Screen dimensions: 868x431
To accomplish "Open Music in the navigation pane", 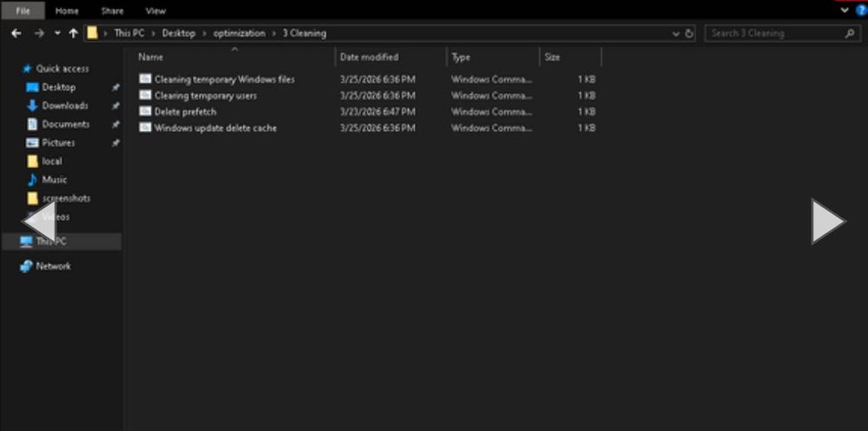I will (x=54, y=180).
